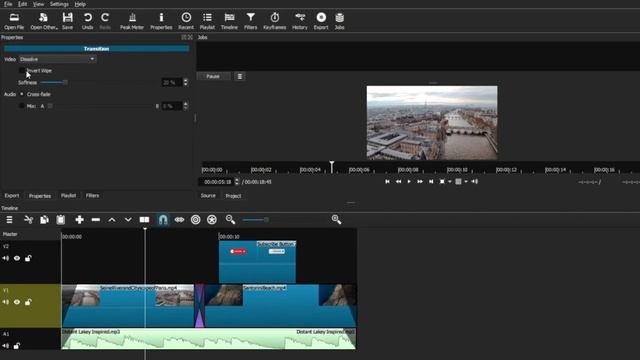
Task: Select the Cross-fade audio radio button
Action: tap(22, 94)
